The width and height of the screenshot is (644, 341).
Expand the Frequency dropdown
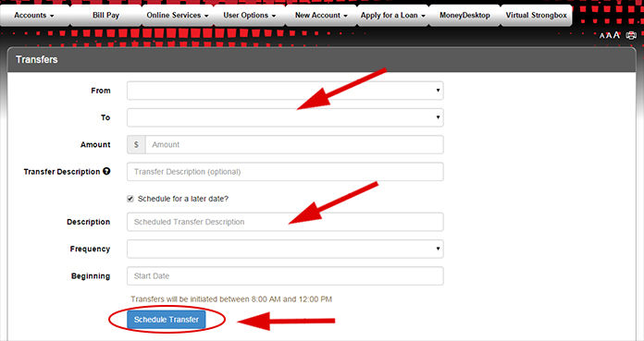coord(285,249)
